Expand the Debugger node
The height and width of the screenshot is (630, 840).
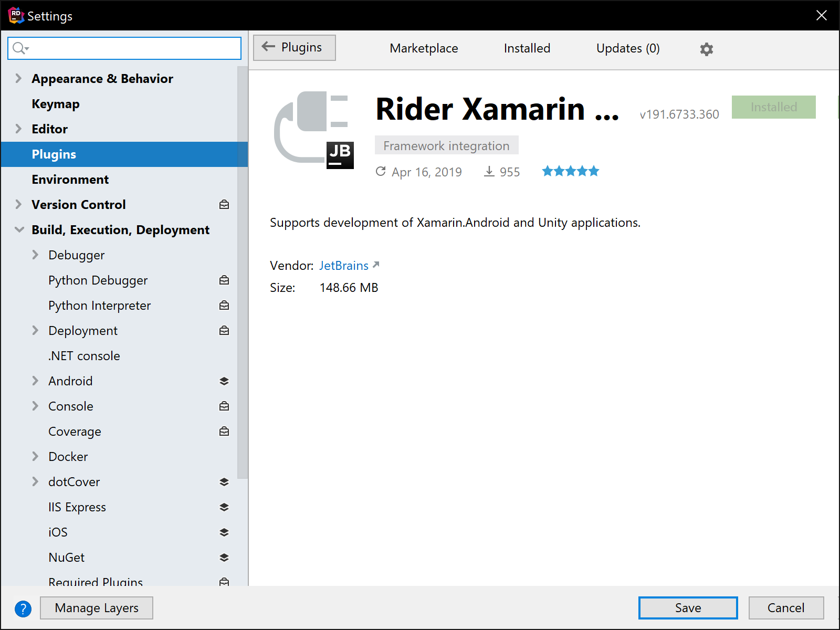35,255
